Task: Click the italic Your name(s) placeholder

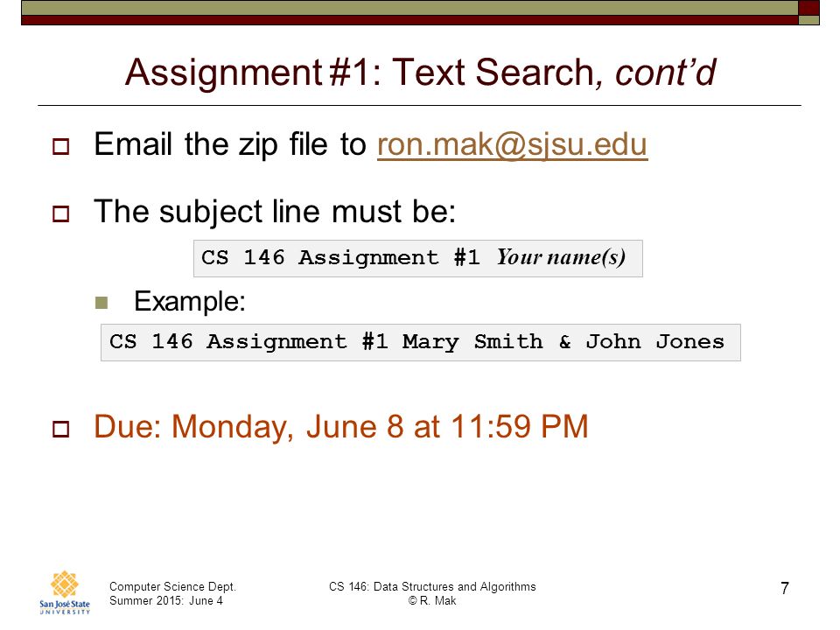Action: 561,257
